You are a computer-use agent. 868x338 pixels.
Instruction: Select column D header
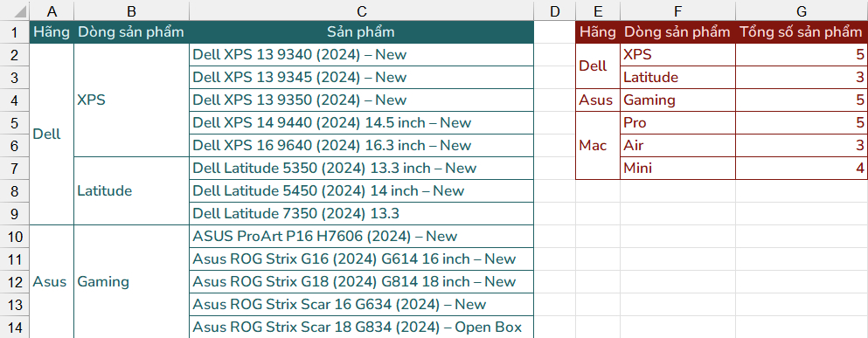pyautogui.click(x=555, y=10)
